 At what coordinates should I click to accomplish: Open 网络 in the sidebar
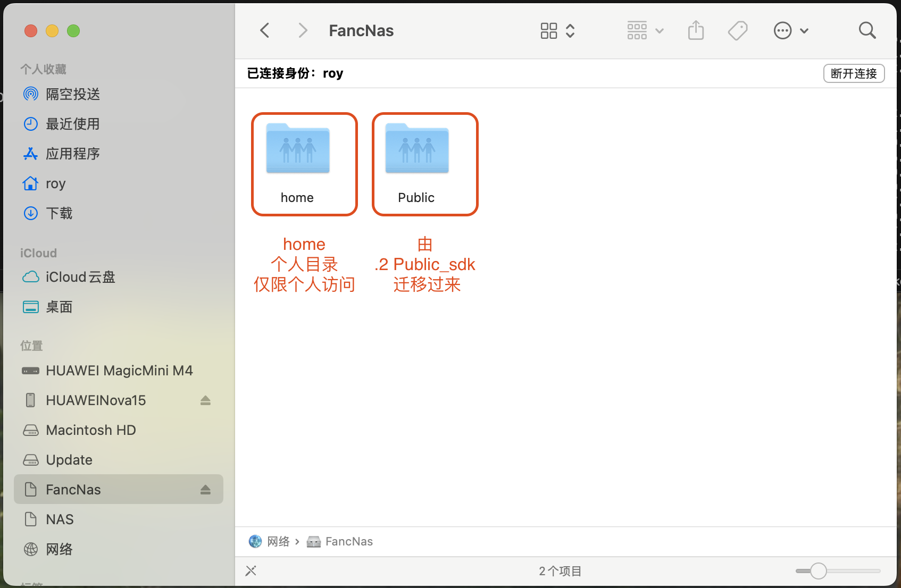[x=119, y=549]
